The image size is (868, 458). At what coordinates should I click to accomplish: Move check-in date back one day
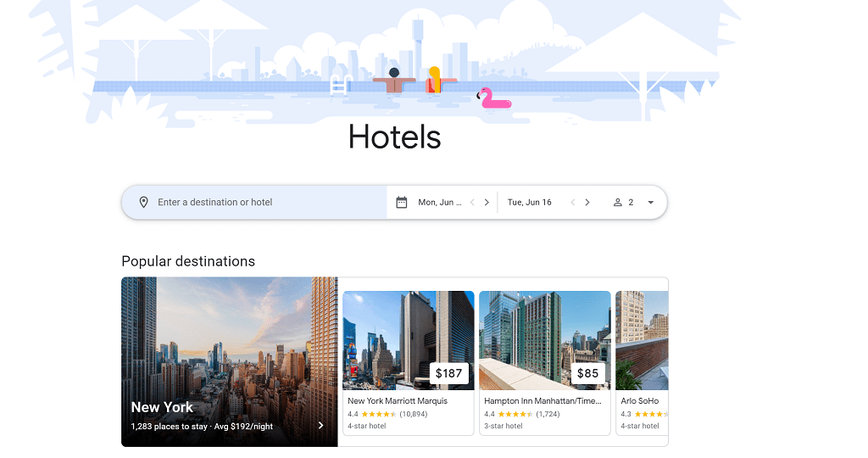point(472,202)
